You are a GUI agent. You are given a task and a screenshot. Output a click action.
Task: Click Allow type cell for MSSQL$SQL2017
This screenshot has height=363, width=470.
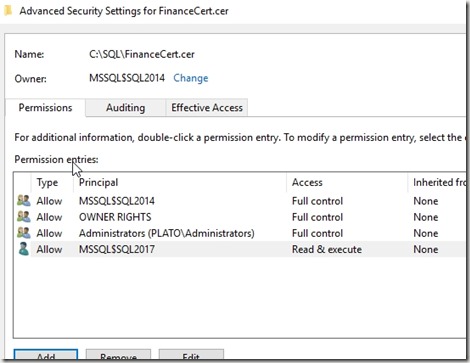pos(49,249)
